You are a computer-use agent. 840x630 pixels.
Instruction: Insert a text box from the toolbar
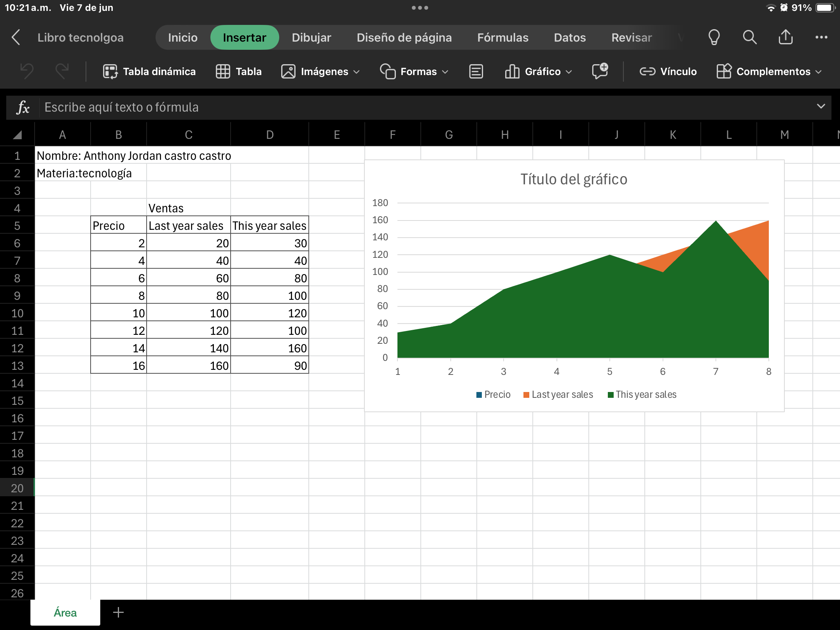click(x=476, y=72)
